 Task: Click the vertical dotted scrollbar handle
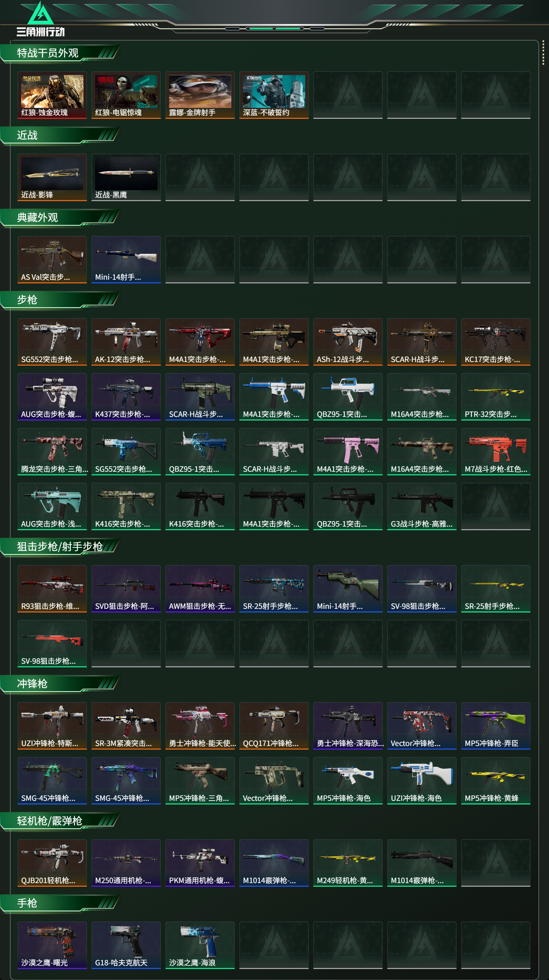point(543,53)
